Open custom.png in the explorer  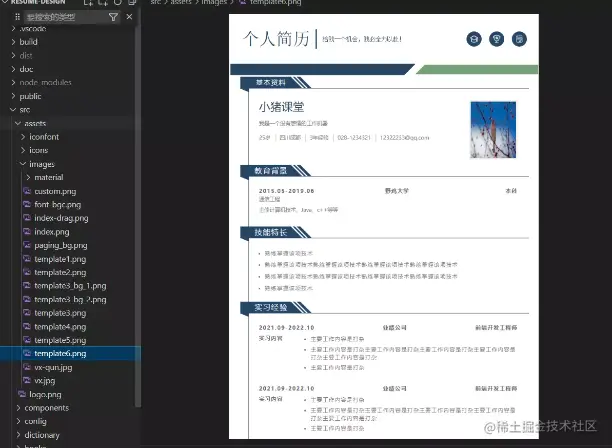(55, 191)
